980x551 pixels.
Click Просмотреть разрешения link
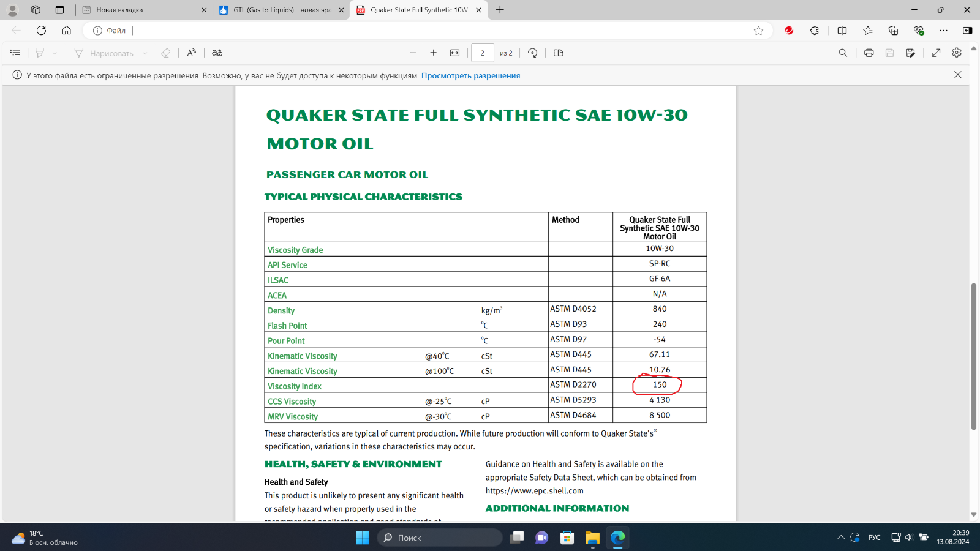pos(470,76)
